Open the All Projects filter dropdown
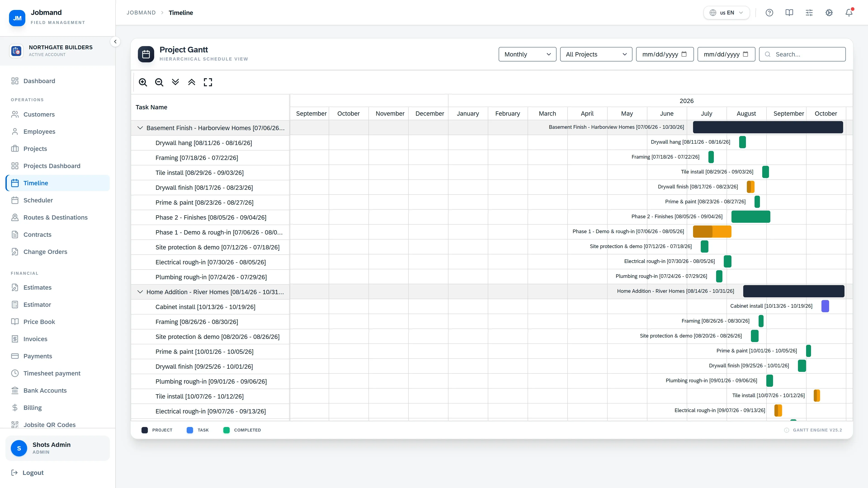The width and height of the screenshot is (868, 488). 596,54
